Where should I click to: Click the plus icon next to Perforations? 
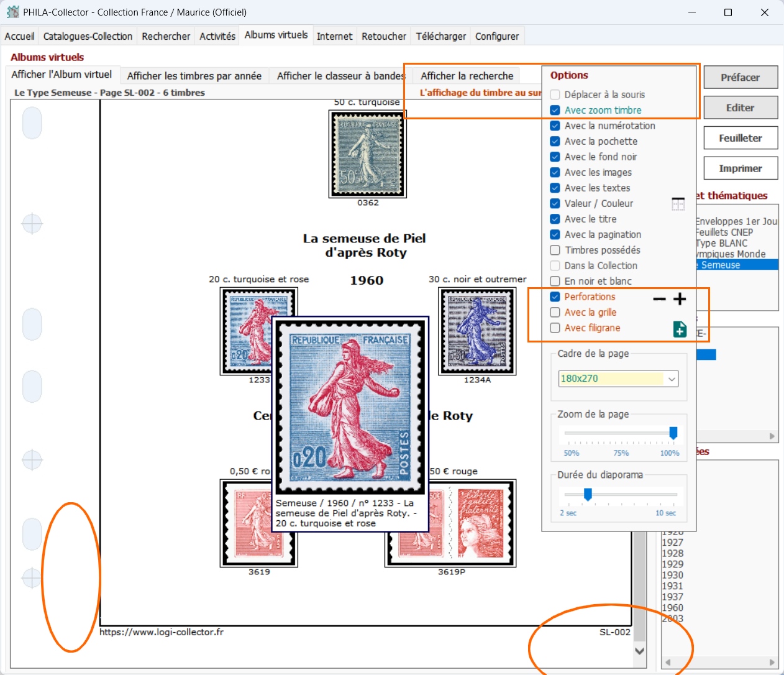(680, 299)
